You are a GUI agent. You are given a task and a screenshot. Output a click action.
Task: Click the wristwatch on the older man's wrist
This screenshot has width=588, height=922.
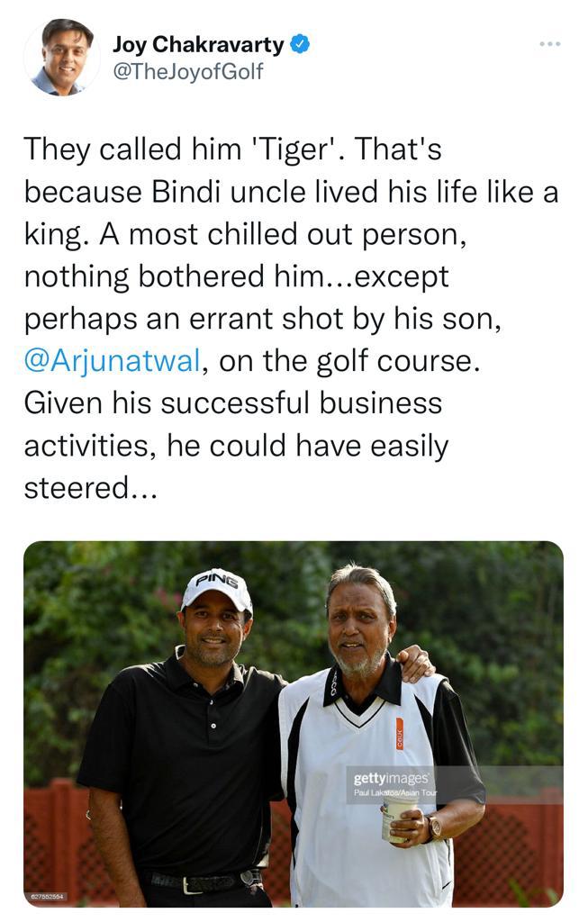436,827
